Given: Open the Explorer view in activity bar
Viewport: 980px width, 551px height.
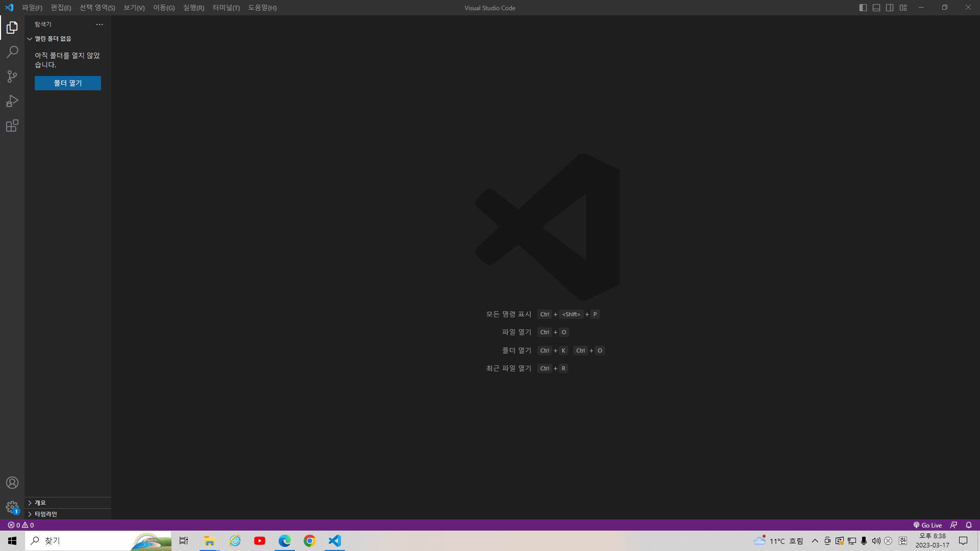Looking at the screenshot, I should point(12,28).
